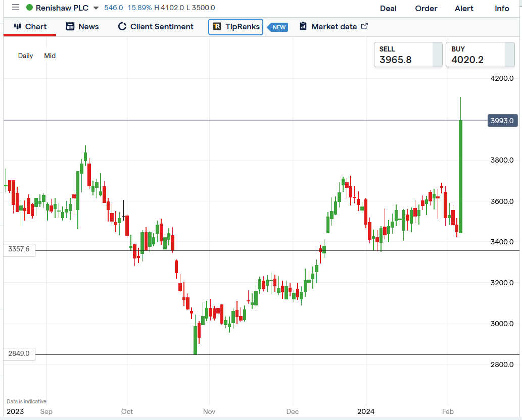The width and height of the screenshot is (522, 420).
Task: Change the Mid price type selector
Action: pos(50,56)
